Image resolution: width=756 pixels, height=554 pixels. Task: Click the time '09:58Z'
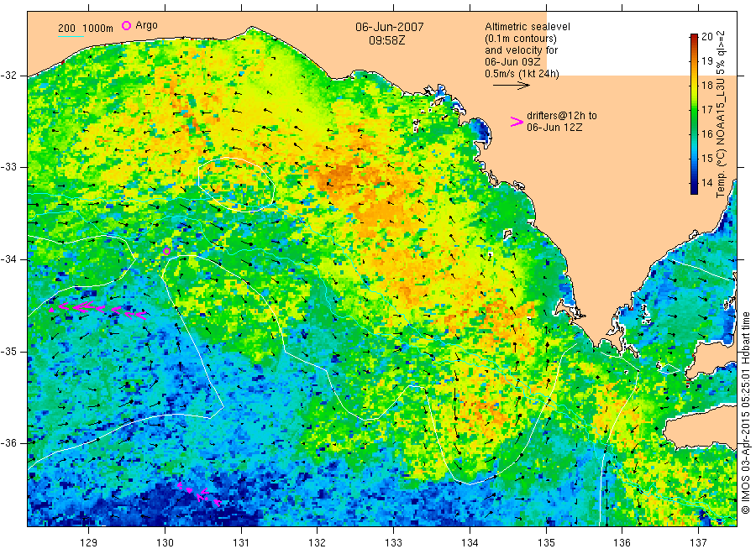[387, 40]
